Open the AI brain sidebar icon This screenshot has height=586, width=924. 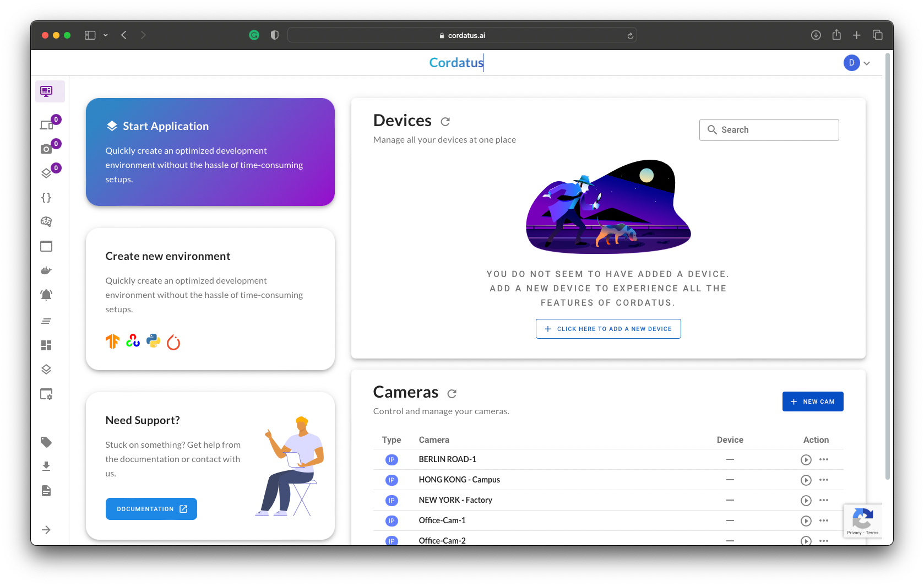[46, 221]
